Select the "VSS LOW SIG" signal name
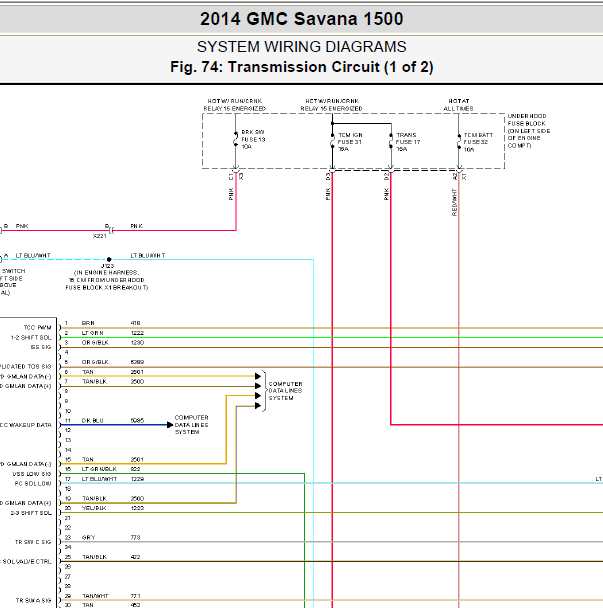The height and width of the screenshot is (608, 603). tap(32, 474)
